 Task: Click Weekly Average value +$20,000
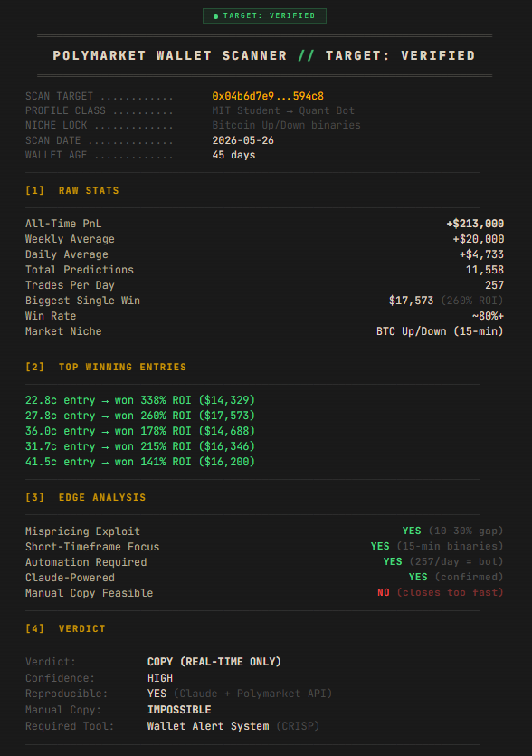[479, 239]
